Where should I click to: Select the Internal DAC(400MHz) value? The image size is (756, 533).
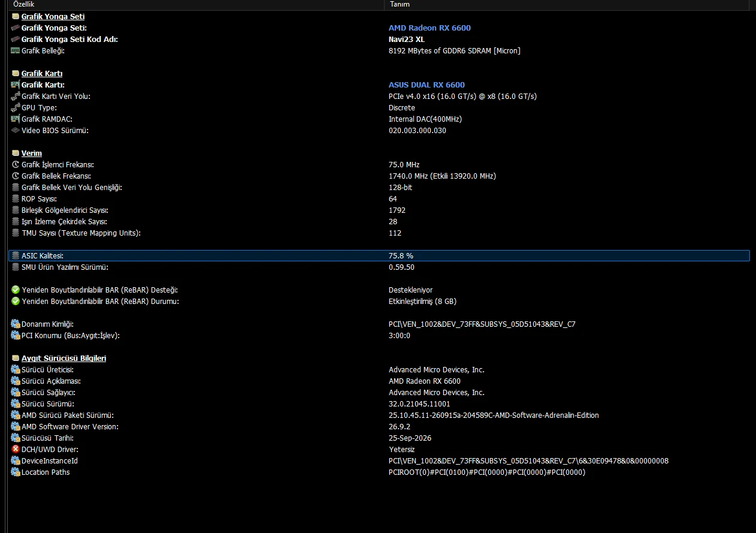pyautogui.click(x=425, y=119)
